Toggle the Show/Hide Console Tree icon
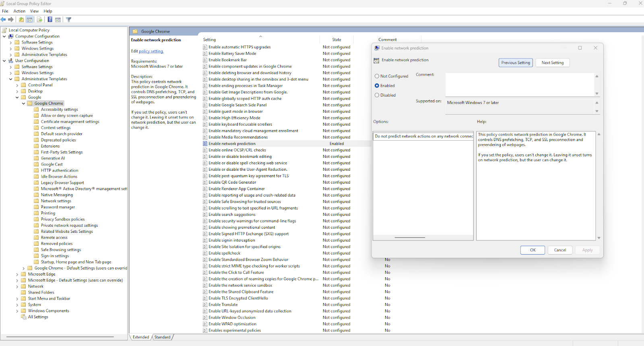644x346 pixels. pyautogui.click(x=29, y=19)
